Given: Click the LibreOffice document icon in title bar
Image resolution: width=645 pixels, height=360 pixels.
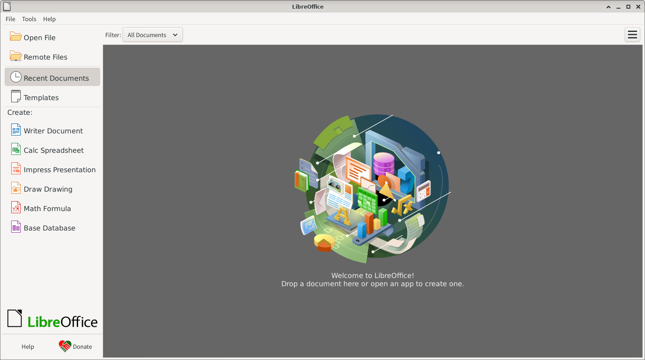Looking at the screenshot, I should 7,6.
